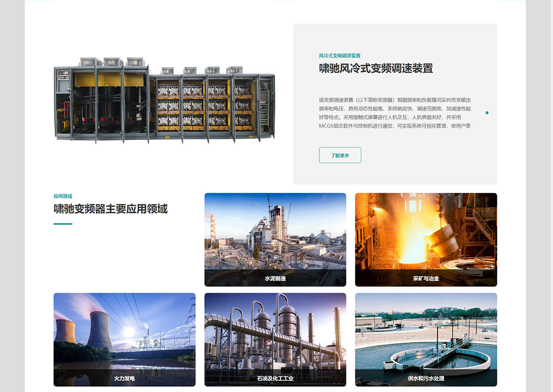Click the 应用领域 section label
553x392 pixels.
(x=63, y=196)
